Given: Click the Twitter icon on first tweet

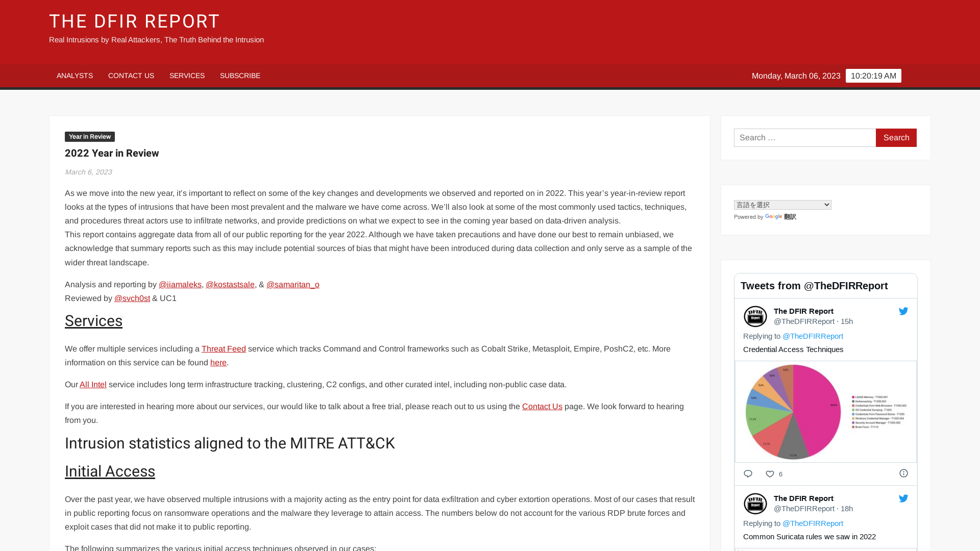Looking at the screenshot, I should 903,311.
